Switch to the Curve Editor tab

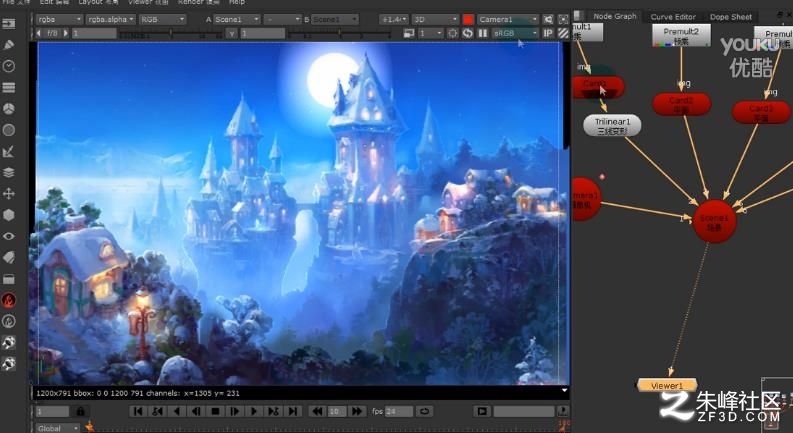coord(673,17)
